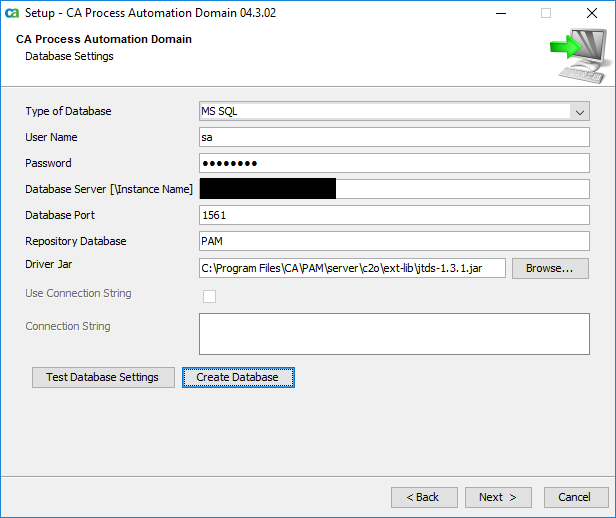Proceed with the Next button
616x518 pixels.
[x=498, y=498]
